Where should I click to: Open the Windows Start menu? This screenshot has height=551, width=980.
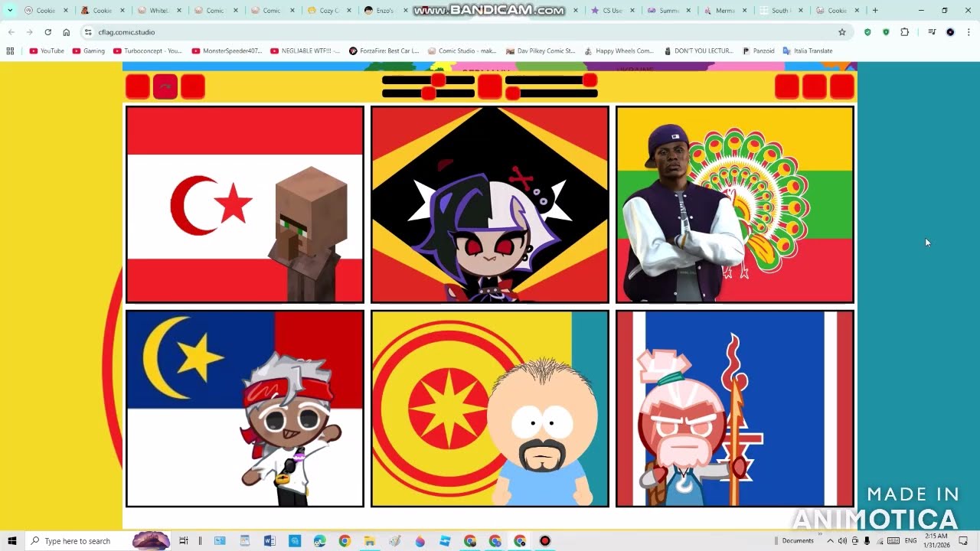[11, 540]
